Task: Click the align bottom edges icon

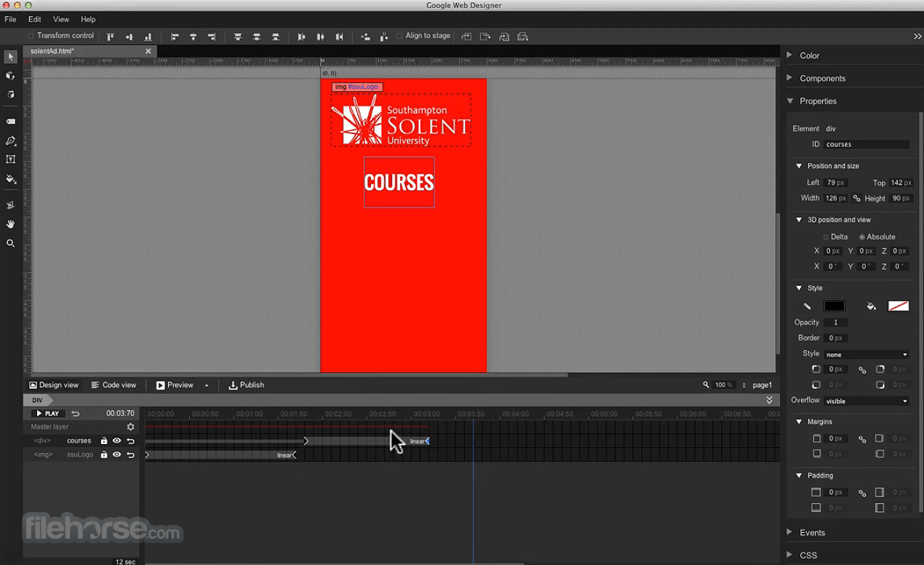Action: [x=148, y=36]
